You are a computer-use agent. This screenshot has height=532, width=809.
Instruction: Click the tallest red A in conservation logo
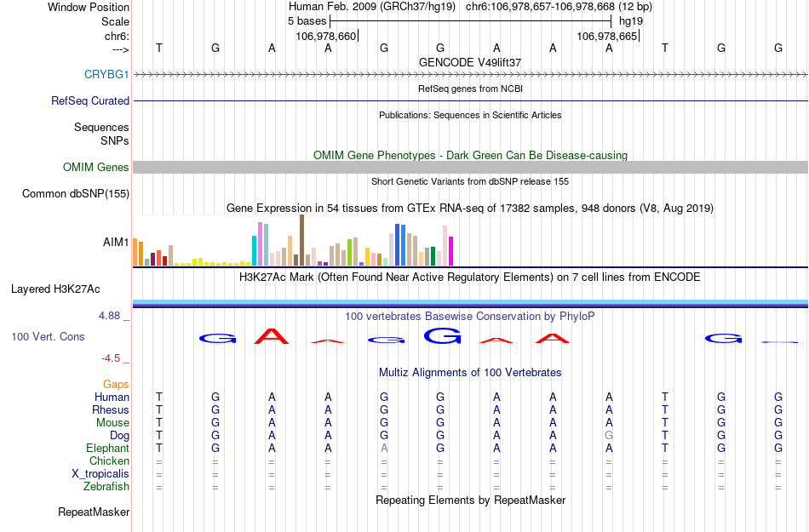click(x=272, y=336)
